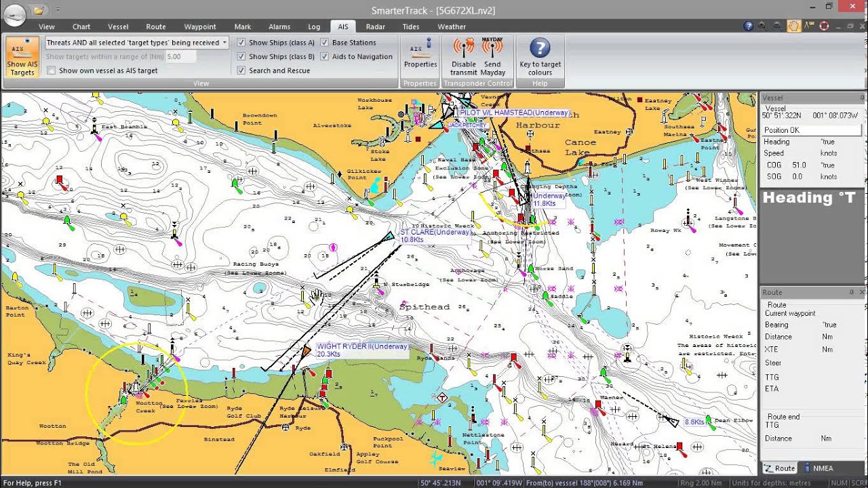The width and height of the screenshot is (868, 488).
Task: Select the hand pan tool
Action: [x=794, y=26]
